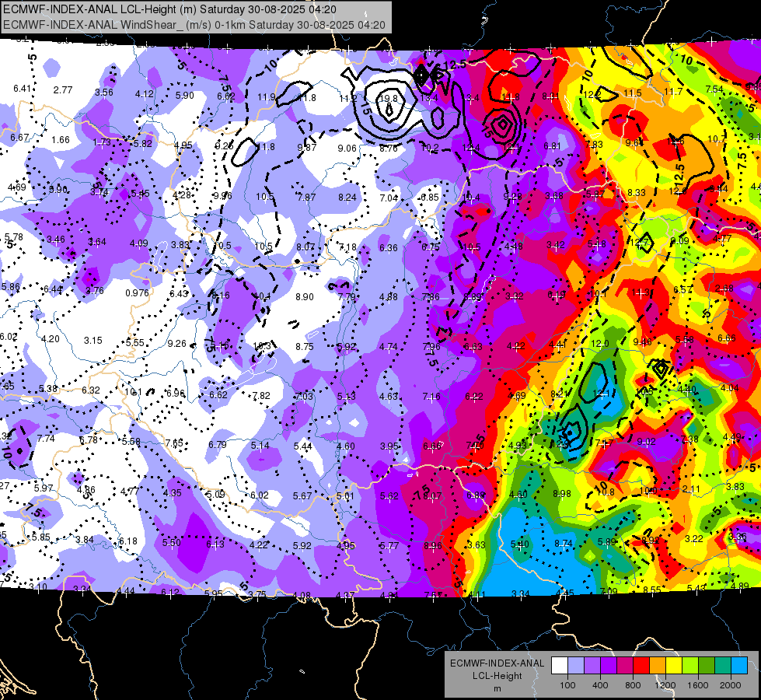Click the legend tick label 1600

pos(698,685)
